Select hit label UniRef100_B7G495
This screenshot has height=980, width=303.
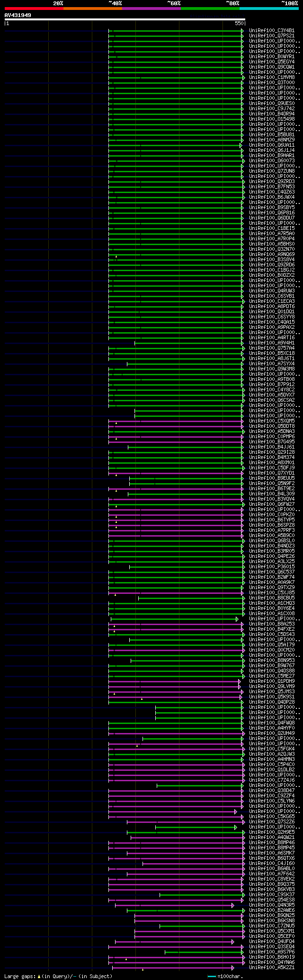(272, 442)
